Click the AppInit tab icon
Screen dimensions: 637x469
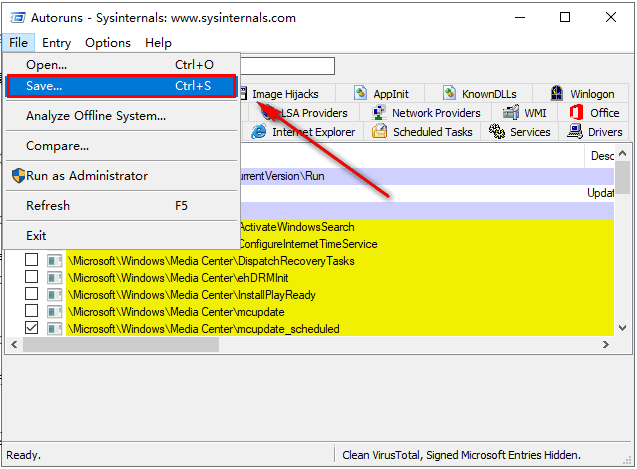click(x=360, y=93)
